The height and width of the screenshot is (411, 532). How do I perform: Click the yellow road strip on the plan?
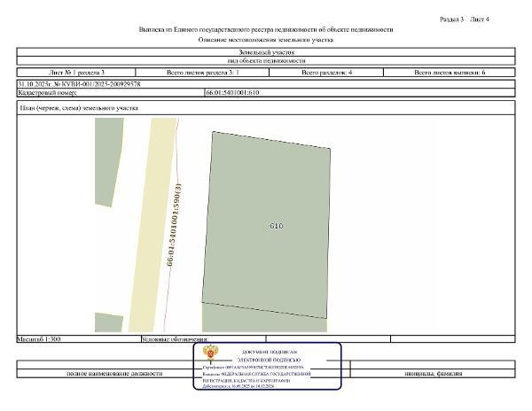pos(152,225)
